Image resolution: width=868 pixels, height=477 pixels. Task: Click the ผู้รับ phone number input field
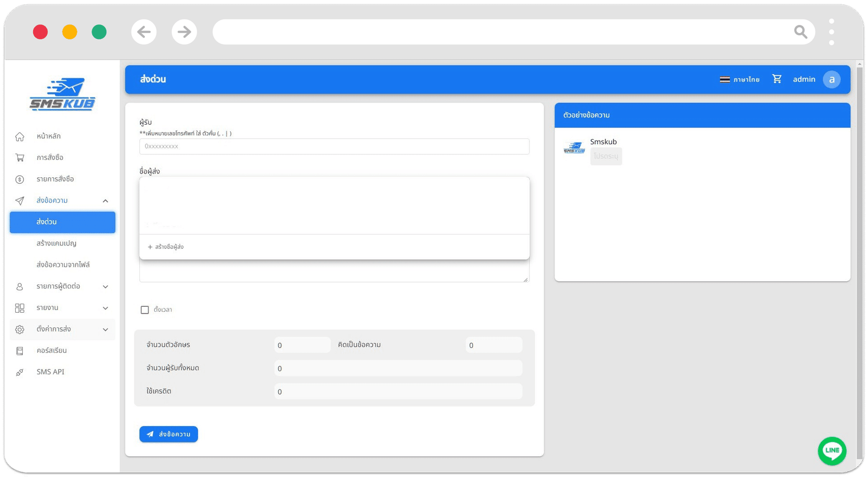pyautogui.click(x=334, y=146)
